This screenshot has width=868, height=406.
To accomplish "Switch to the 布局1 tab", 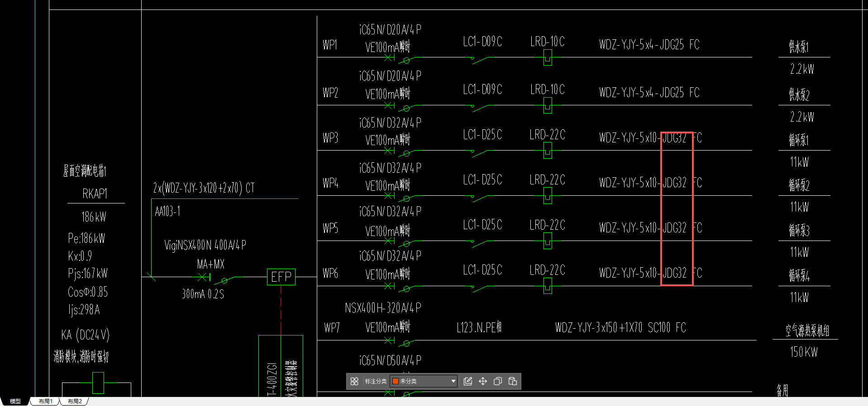I will coord(45,401).
